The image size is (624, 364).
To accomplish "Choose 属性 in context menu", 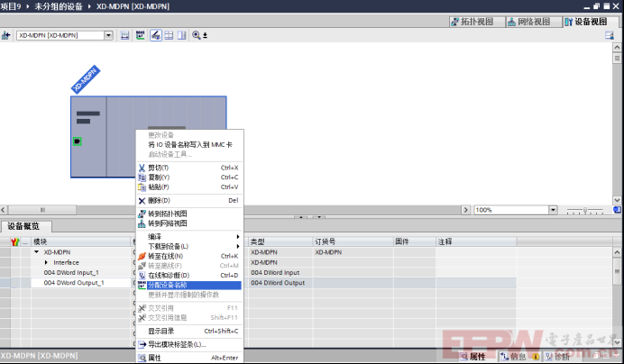I will coord(189,358).
